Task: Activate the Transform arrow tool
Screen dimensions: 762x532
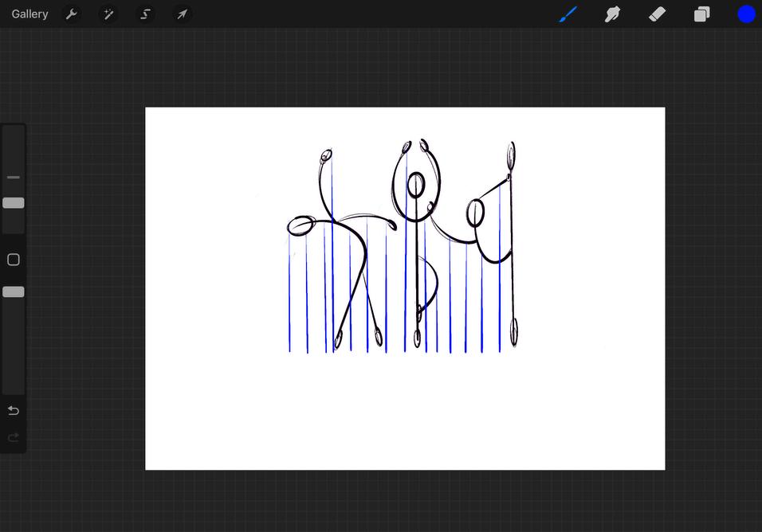Action: pos(182,14)
